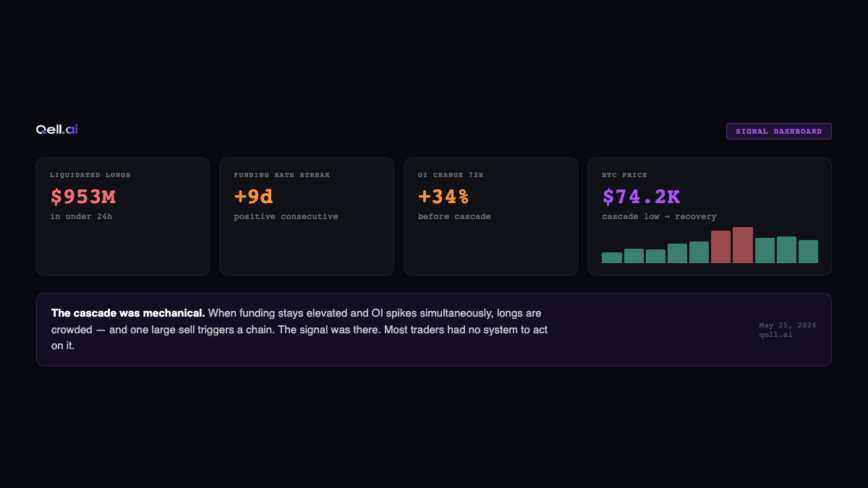Image resolution: width=868 pixels, height=488 pixels.
Task: Click the $74.2K BTC price value
Action: (642, 197)
